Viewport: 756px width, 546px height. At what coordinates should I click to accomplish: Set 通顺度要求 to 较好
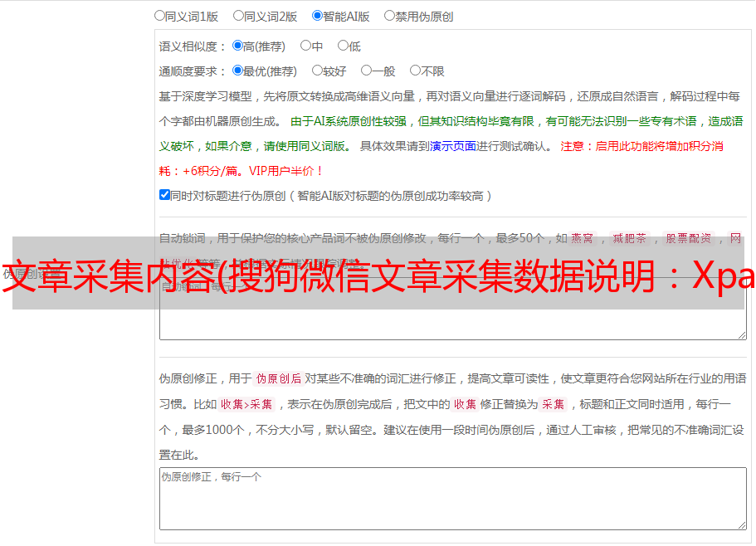coord(317,71)
